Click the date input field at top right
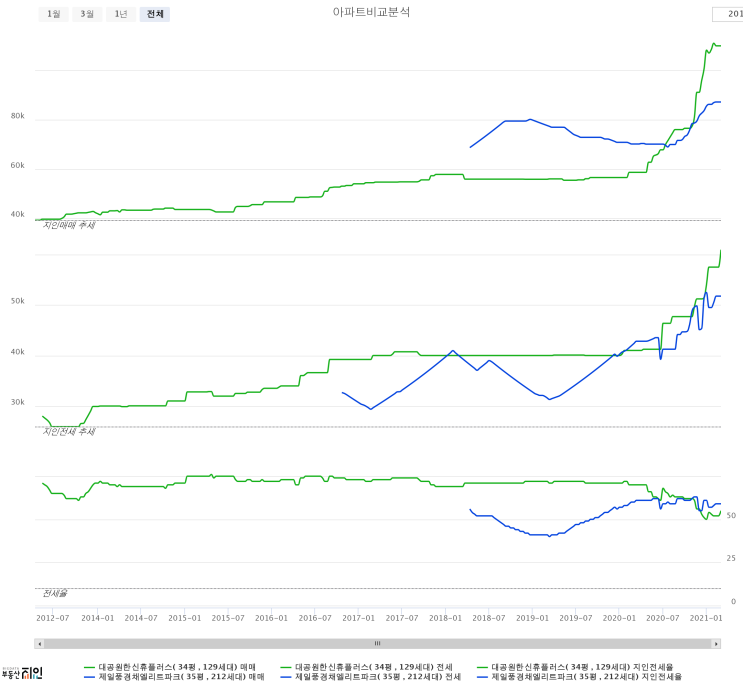The image size is (743, 695). 728,14
